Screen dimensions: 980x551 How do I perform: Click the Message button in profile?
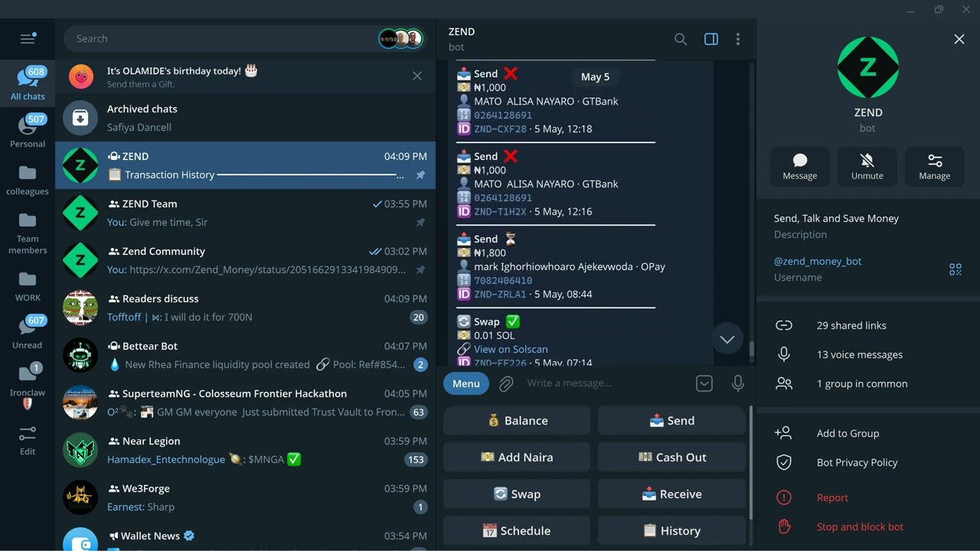click(x=800, y=165)
